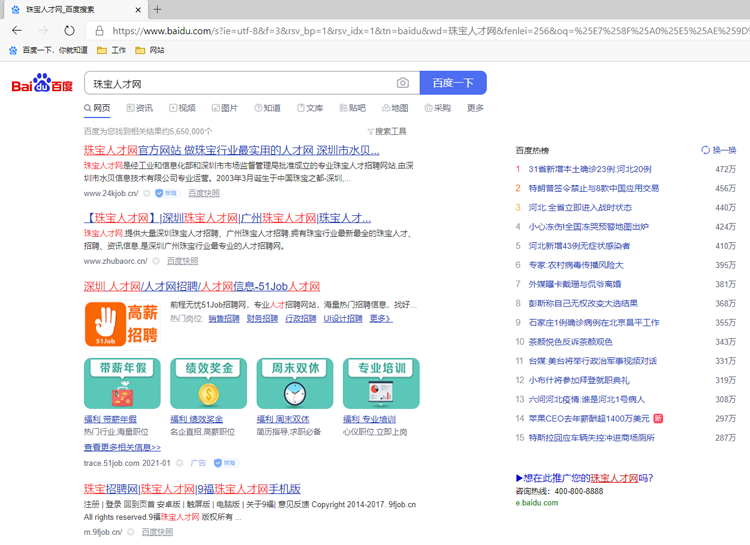Click the Baidu logo
The width and height of the screenshot is (750, 545).
(x=42, y=83)
